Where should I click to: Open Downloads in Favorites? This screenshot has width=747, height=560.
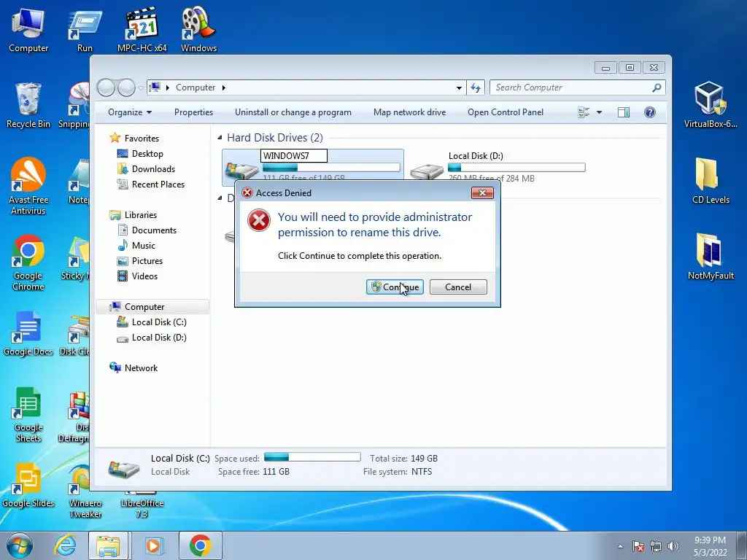pyautogui.click(x=153, y=169)
